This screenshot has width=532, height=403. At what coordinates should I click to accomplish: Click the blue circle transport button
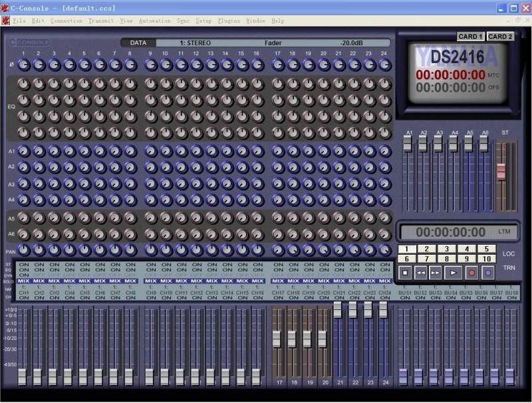tap(487, 273)
